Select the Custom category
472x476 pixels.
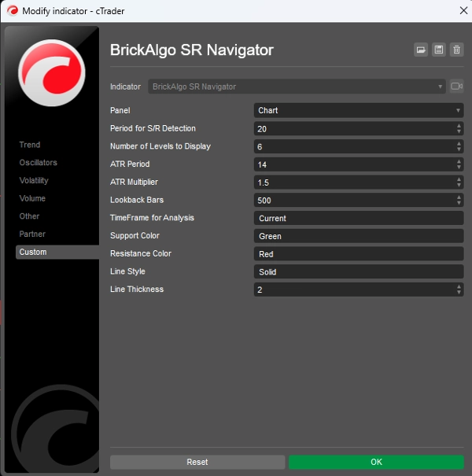coord(57,252)
